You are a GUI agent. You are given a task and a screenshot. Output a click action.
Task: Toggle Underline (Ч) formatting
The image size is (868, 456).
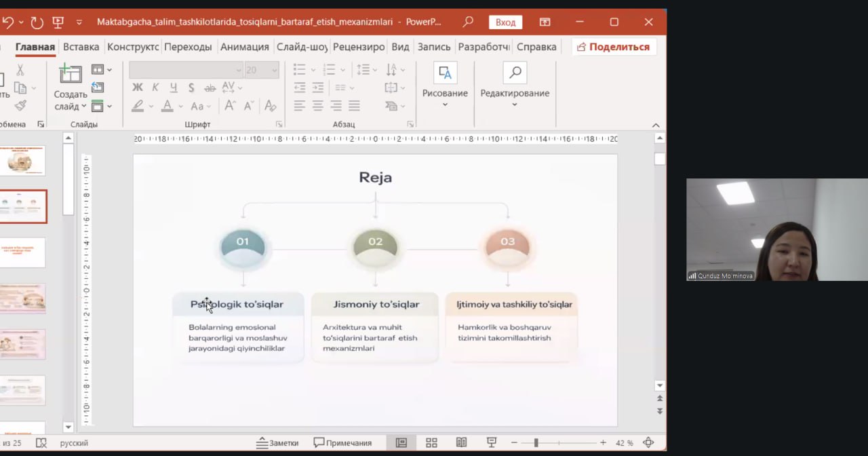point(174,88)
